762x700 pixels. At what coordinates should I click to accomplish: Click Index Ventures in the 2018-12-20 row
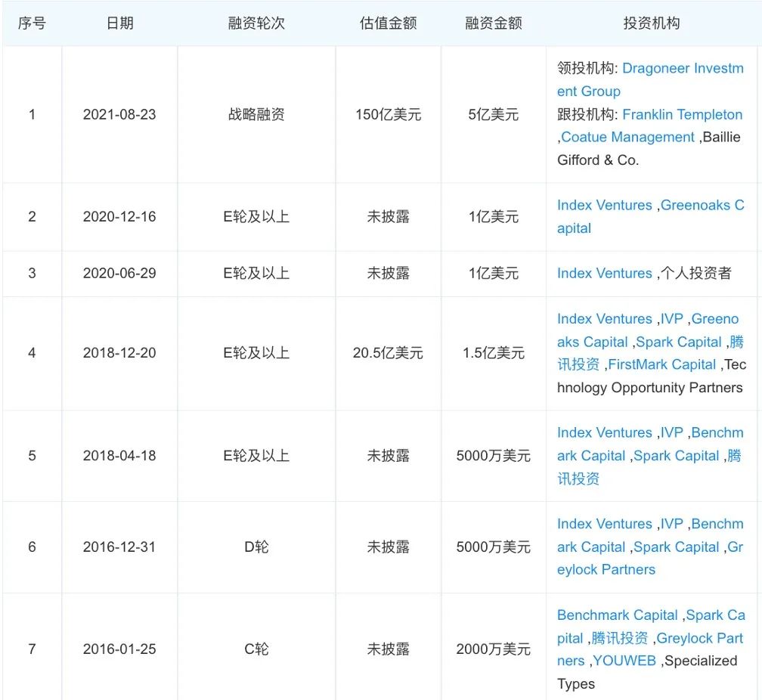click(x=604, y=319)
